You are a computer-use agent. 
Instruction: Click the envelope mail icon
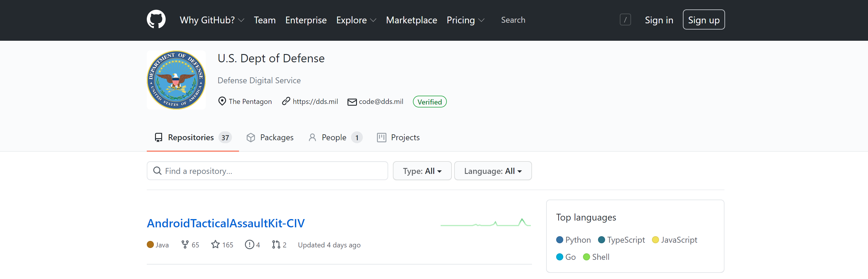pyautogui.click(x=352, y=102)
